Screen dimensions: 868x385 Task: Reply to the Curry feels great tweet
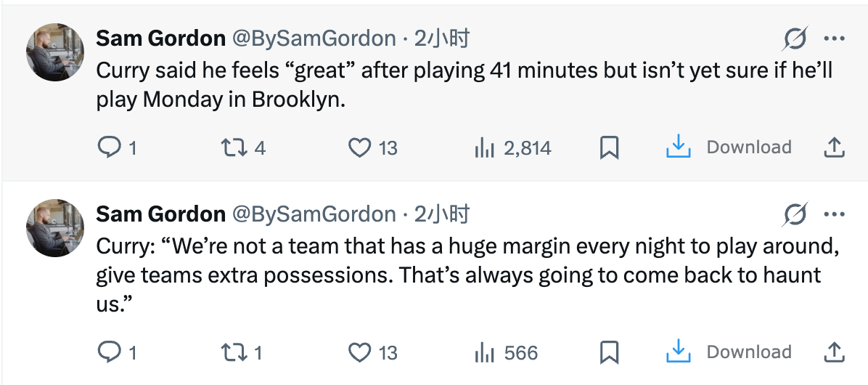click(x=109, y=148)
